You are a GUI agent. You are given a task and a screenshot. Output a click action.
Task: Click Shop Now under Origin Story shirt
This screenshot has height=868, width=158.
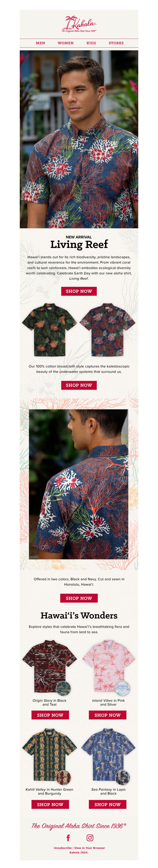[x=50, y=715]
